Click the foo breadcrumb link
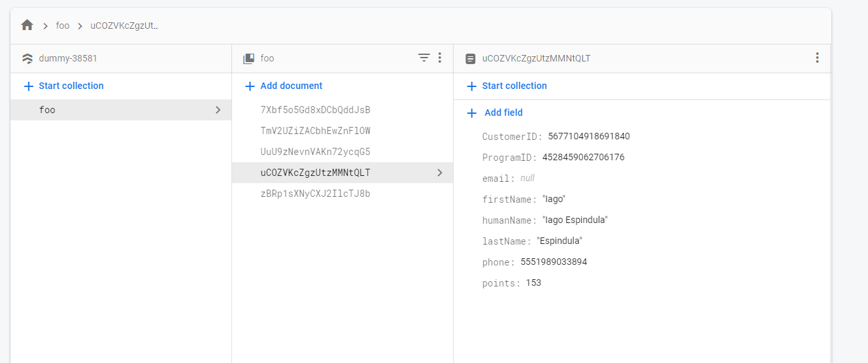The width and height of the screenshot is (868, 363). pos(63,26)
